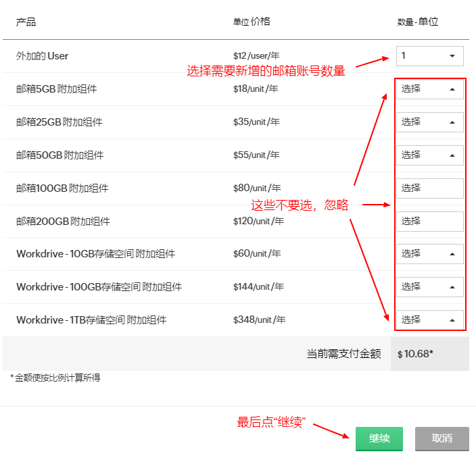Open the Workdrive 1TB 存储空间 dropdown

pyautogui.click(x=429, y=320)
